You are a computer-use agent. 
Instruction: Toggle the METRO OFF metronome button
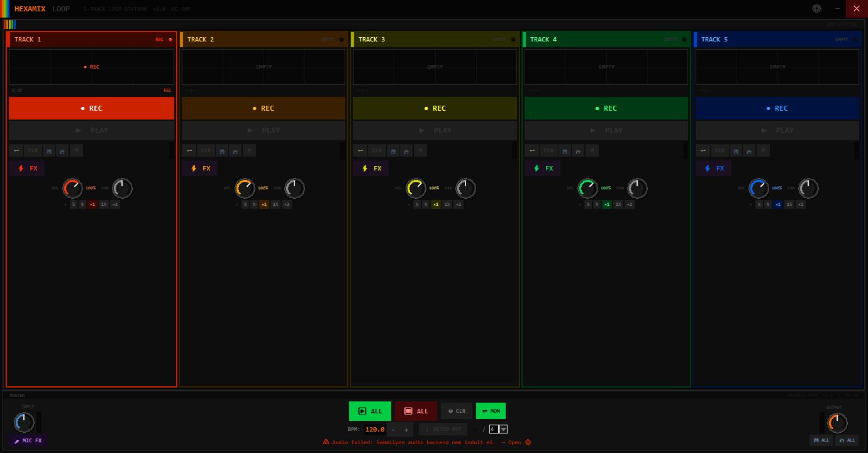coord(443,429)
